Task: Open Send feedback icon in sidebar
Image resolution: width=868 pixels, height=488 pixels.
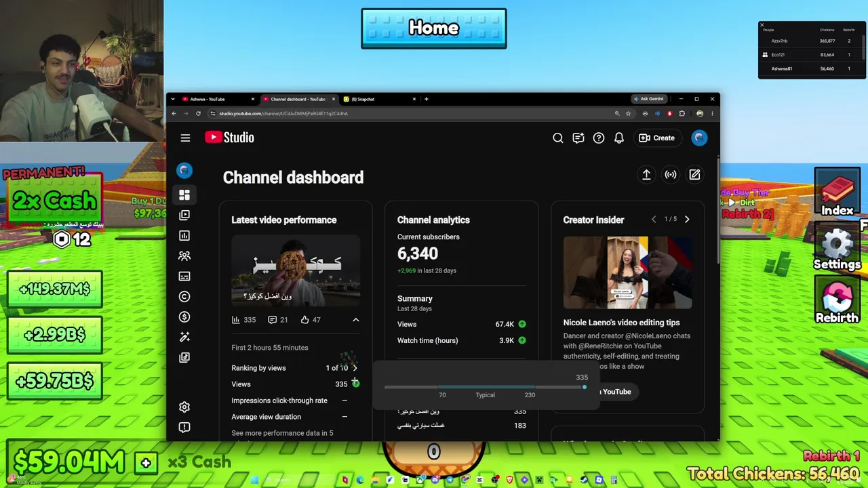Action: tap(184, 427)
